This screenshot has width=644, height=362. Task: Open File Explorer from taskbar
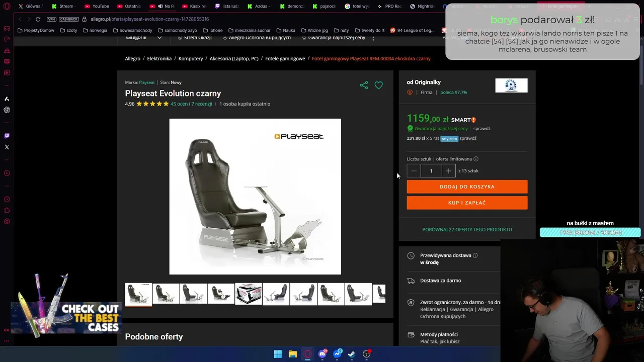[x=292, y=354]
